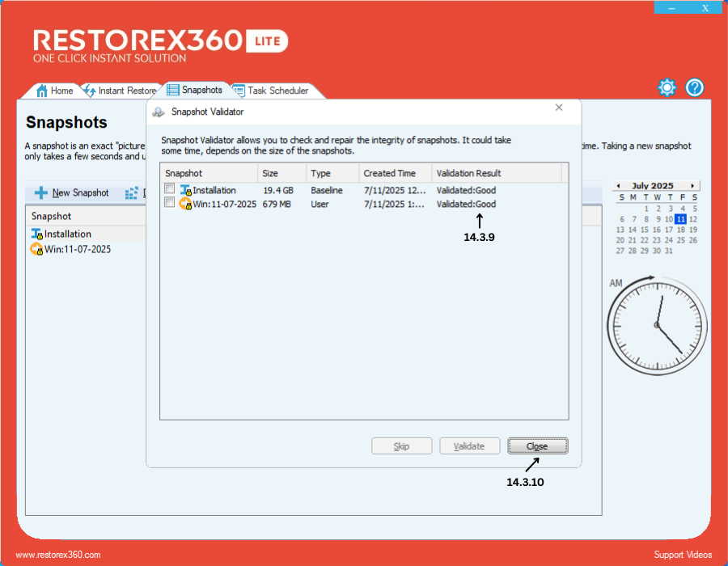Visit the www.restorex360.com link
This screenshot has width=728, height=566.
58,555
